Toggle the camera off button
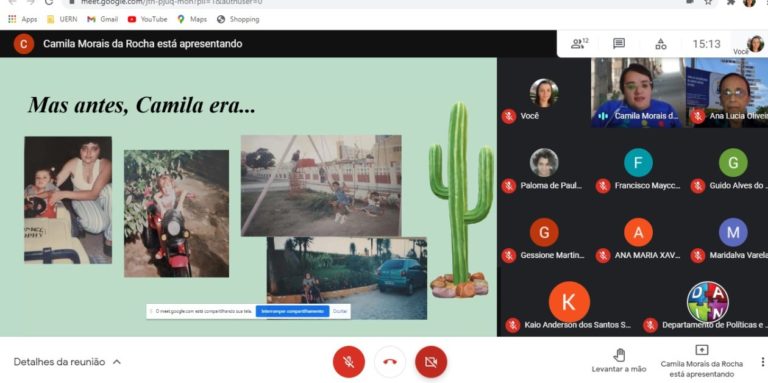This screenshot has width=768, height=383. [431, 362]
